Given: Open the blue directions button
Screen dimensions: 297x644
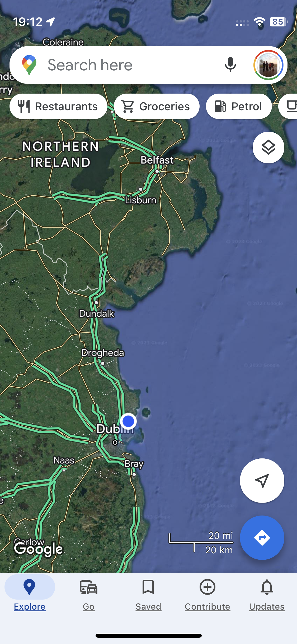Looking at the screenshot, I should point(262,537).
